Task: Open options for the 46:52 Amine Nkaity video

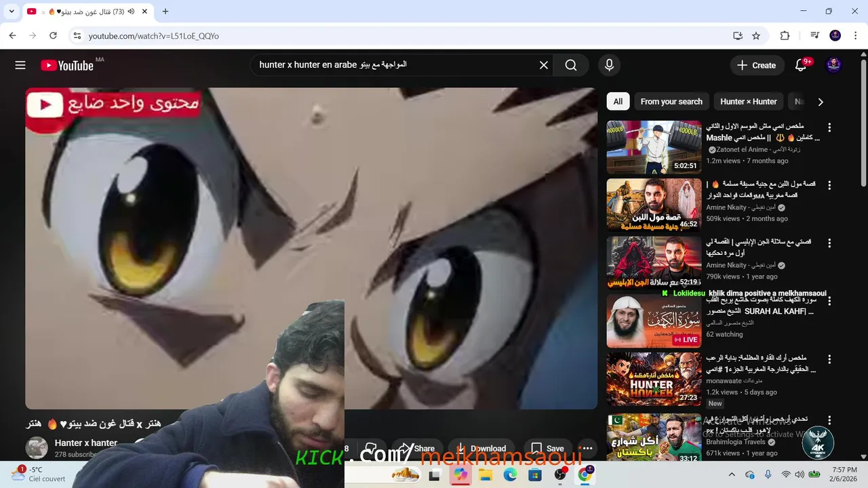Action: point(829,185)
